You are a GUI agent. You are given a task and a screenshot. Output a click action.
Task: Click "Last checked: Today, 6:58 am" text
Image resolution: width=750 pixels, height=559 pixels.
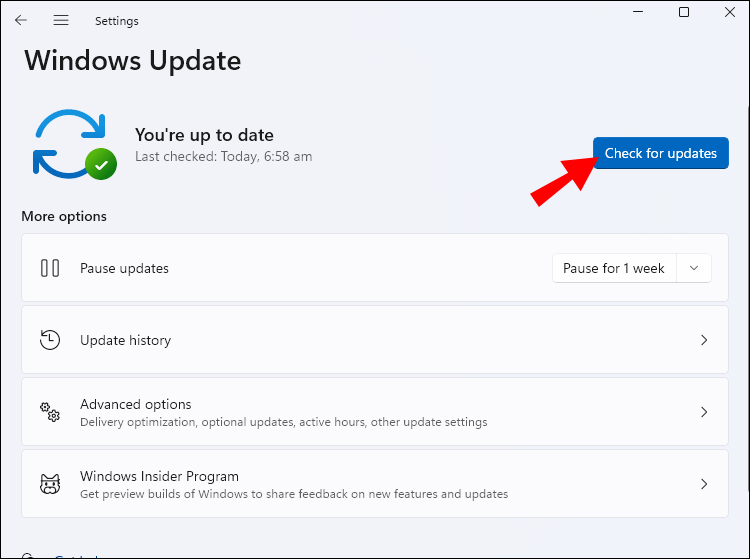click(x=223, y=156)
